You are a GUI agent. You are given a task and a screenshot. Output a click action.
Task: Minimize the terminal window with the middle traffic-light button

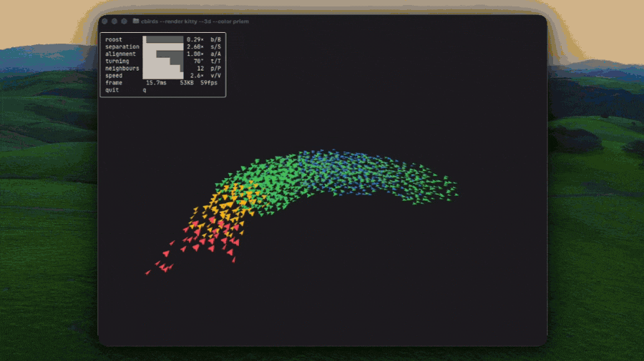click(114, 21)
